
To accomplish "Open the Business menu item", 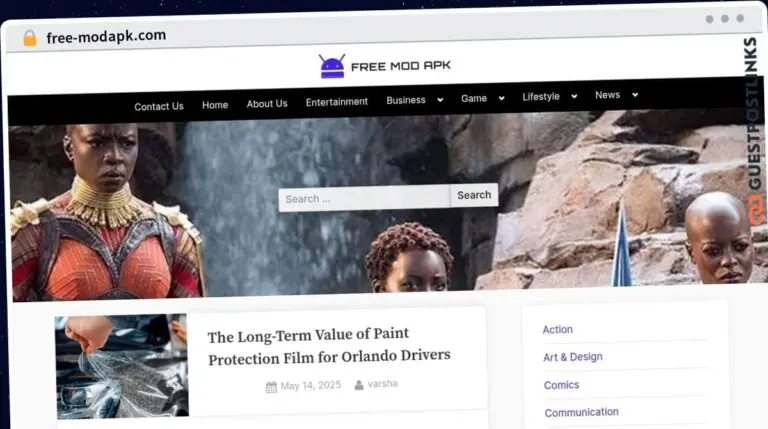I will [406, 100].
